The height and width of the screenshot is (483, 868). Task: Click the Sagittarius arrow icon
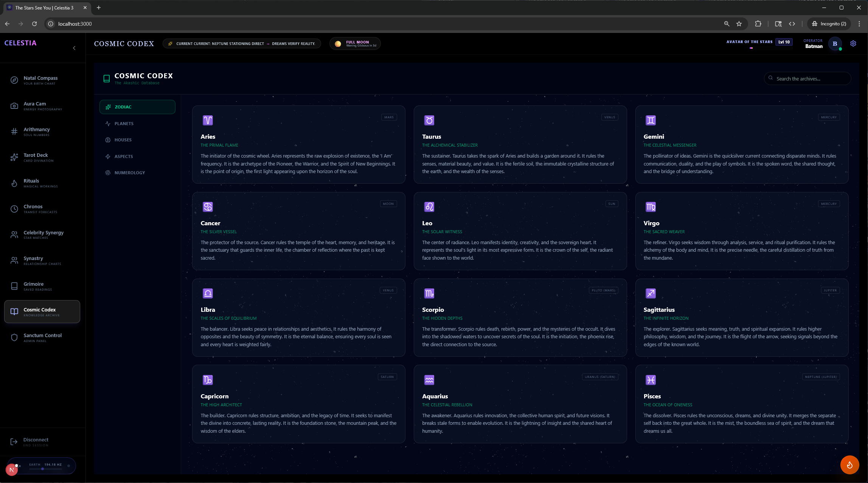[651, 293]
